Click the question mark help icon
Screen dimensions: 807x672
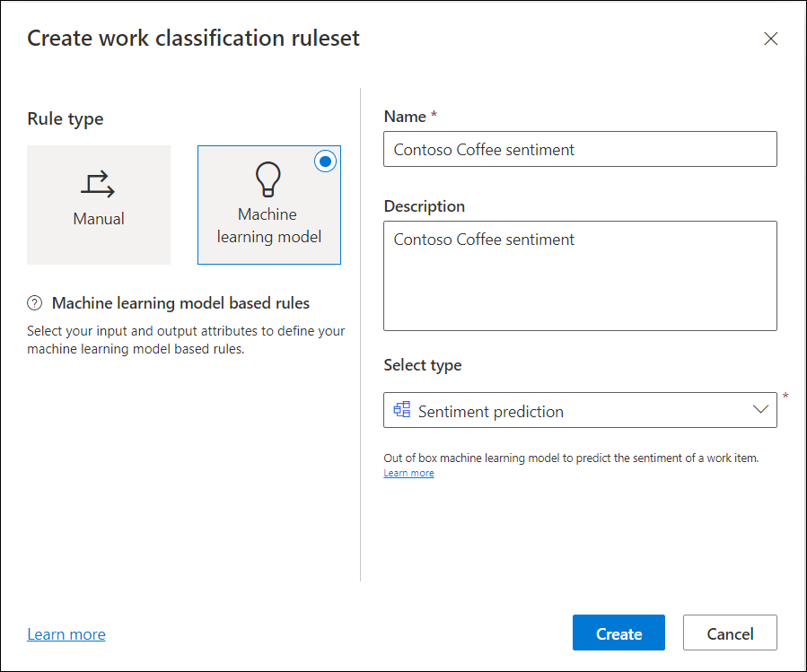[x=35, y=303]
